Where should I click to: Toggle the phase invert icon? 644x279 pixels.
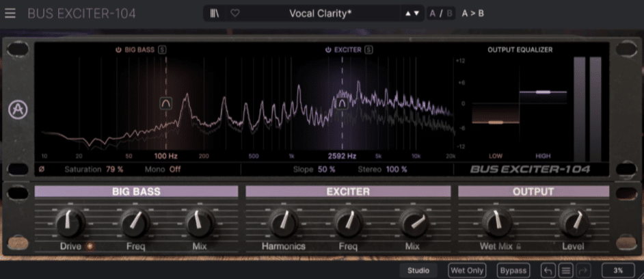click(x=42, y=170)
